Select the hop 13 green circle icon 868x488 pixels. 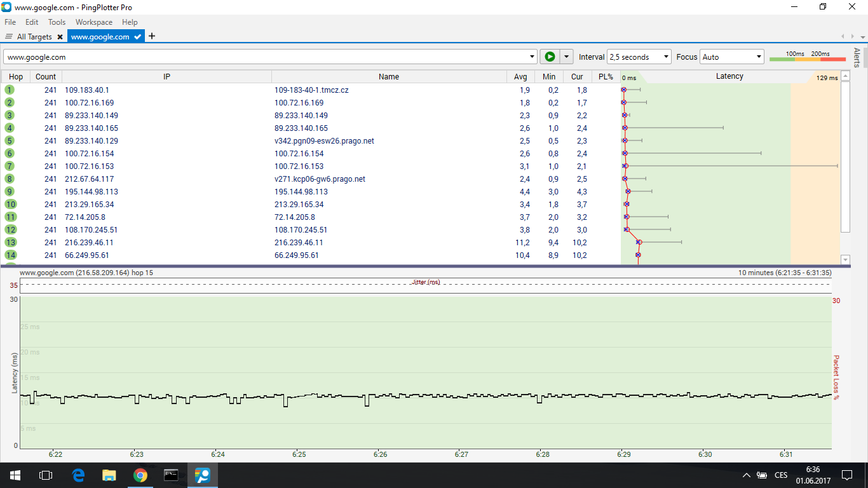point(10,242)
